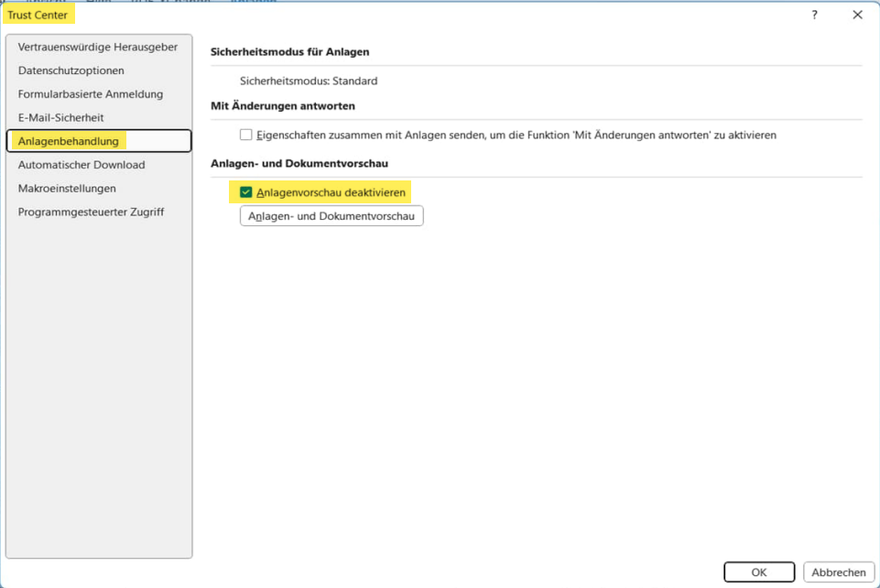Click the 'Eigenschaften zusammen mit Anlagen senden' label text
880x588 pixels.
[516, 135]
